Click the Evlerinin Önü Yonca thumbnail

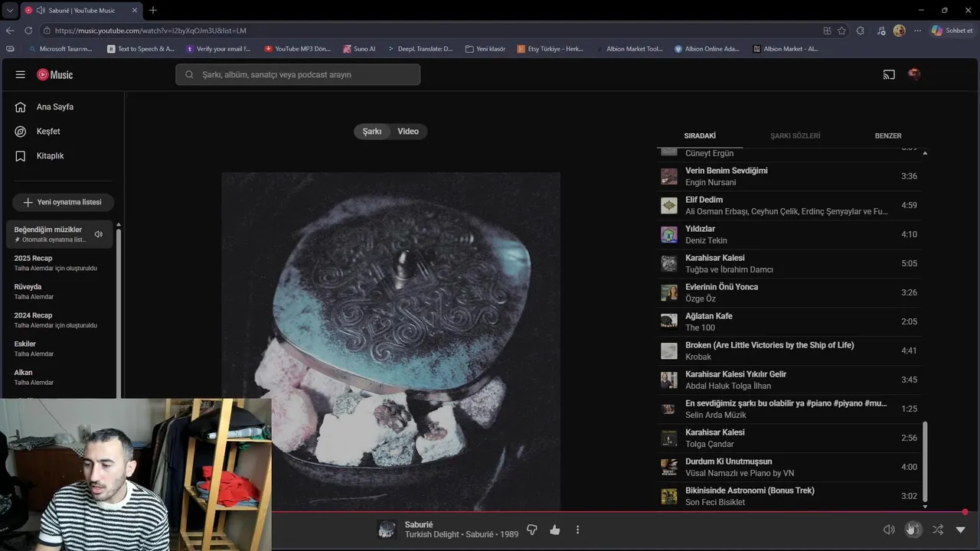[x=669, y=292]
